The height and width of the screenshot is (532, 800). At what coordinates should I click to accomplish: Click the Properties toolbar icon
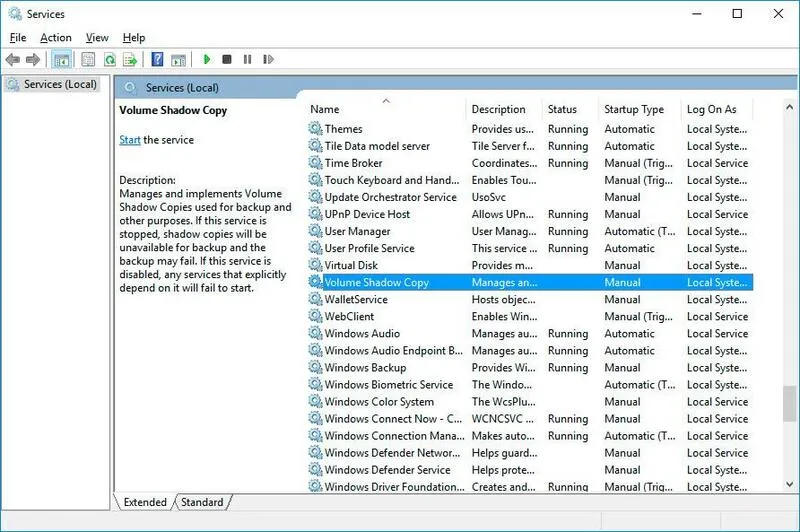(x=88, y=60)
